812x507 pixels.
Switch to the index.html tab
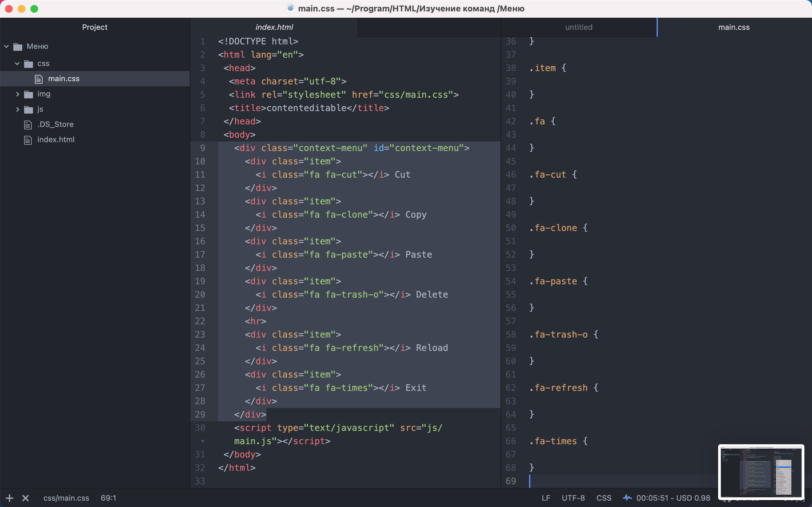[274, 27]
